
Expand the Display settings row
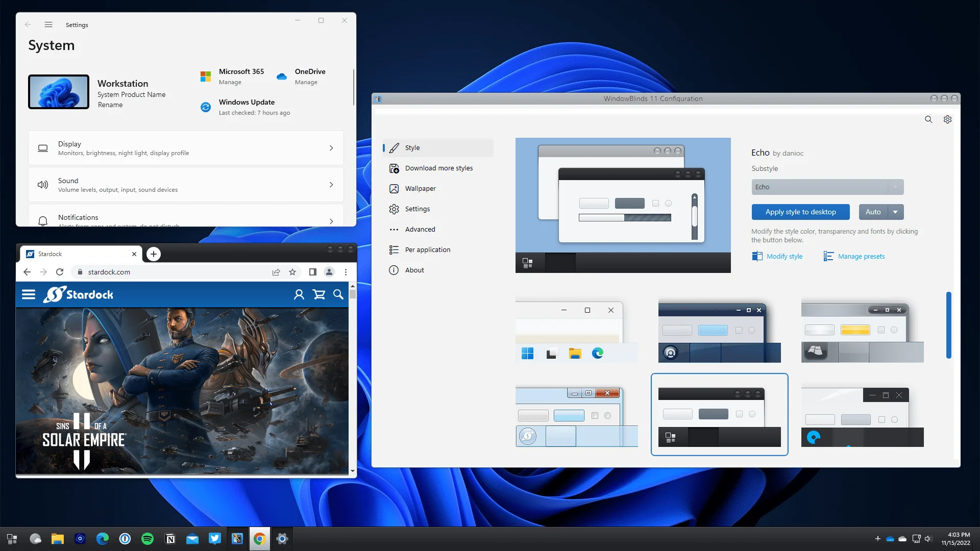[x=331, y=148]
